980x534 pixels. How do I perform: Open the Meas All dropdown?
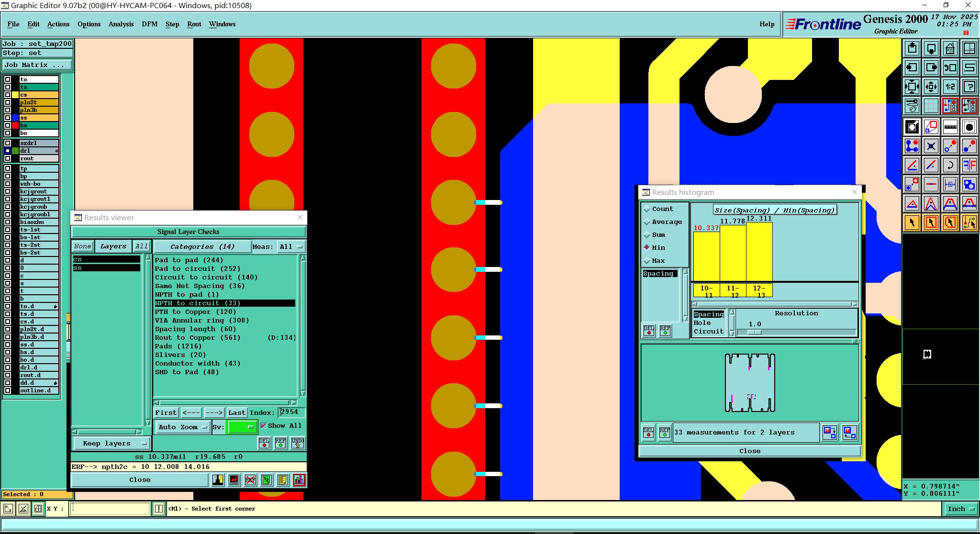291,246
